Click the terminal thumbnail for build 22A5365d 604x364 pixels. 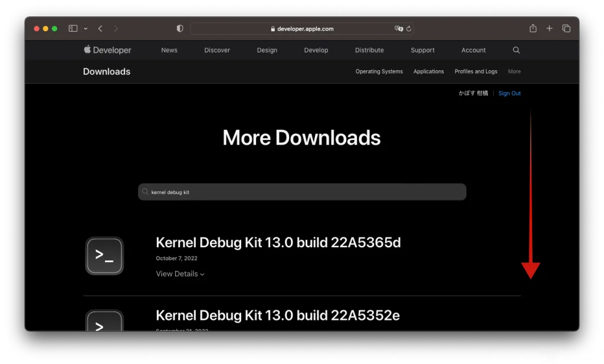[104, 255]
